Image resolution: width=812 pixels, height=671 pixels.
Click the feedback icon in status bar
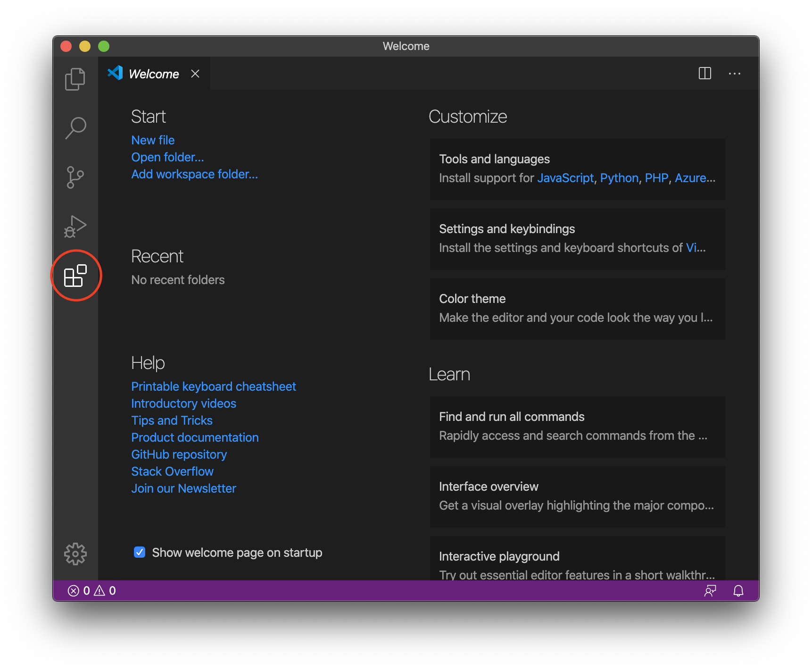click(710, 591)
